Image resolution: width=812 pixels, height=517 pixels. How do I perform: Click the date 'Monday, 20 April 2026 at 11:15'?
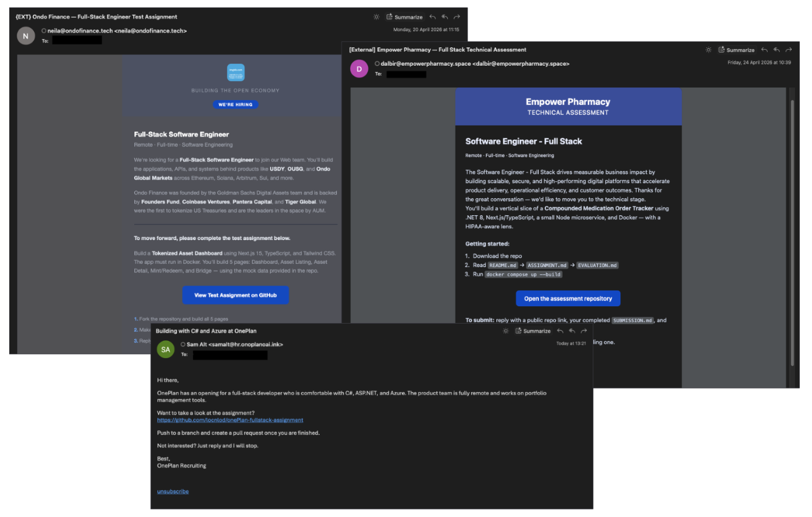pyautogui.click(x=426, y=29)
